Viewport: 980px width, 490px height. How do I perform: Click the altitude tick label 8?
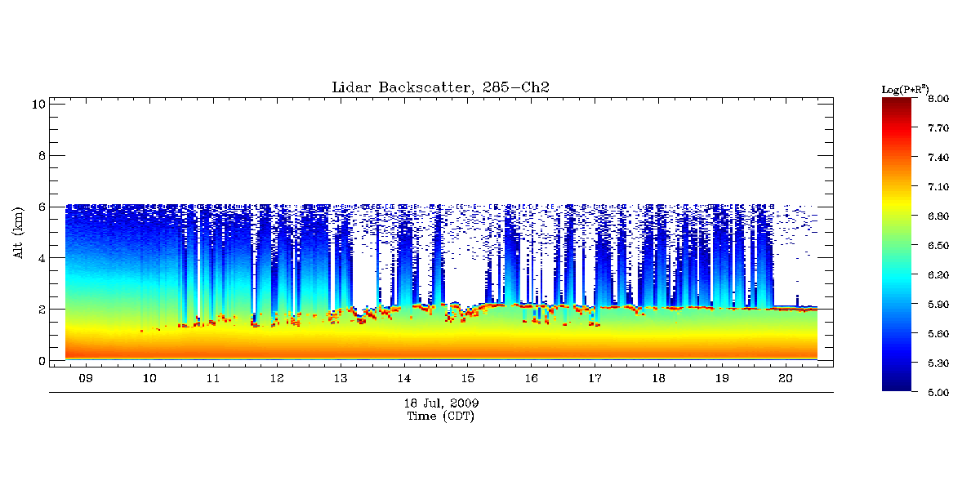[41, 155]
